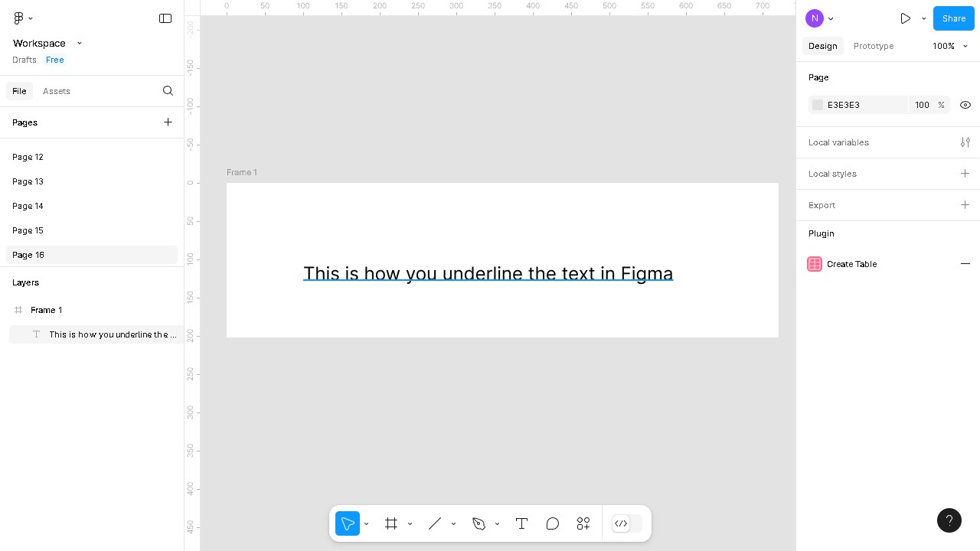Select Page 14 in the pages list

point(28,206)
